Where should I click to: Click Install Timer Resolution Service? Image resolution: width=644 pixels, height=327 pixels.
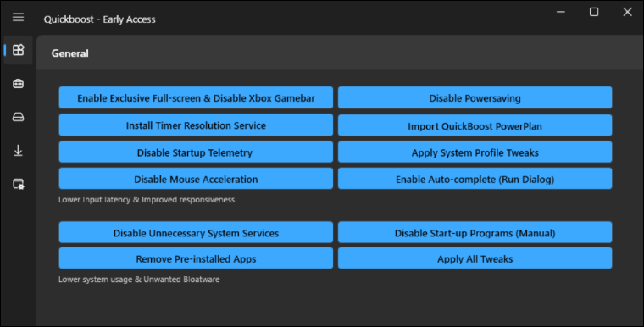[196, 125]
